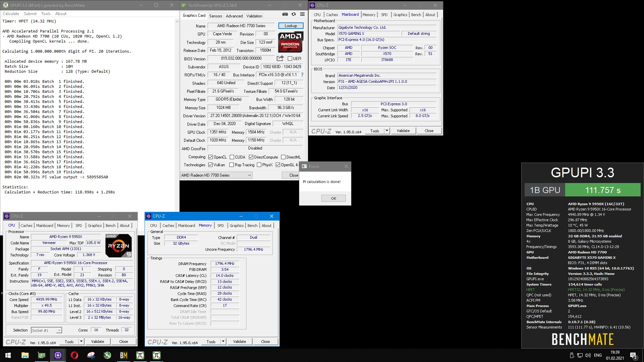Open the GPU selection dropdown in GPU-Z
Image resolution: width=644 pixels, height=362 pixels.
click(x=216, y=175)
